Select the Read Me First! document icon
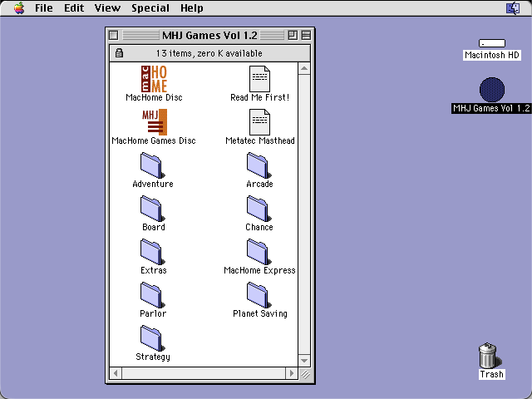The width and height of the screenshot is (532, 399). coord(259,79)
